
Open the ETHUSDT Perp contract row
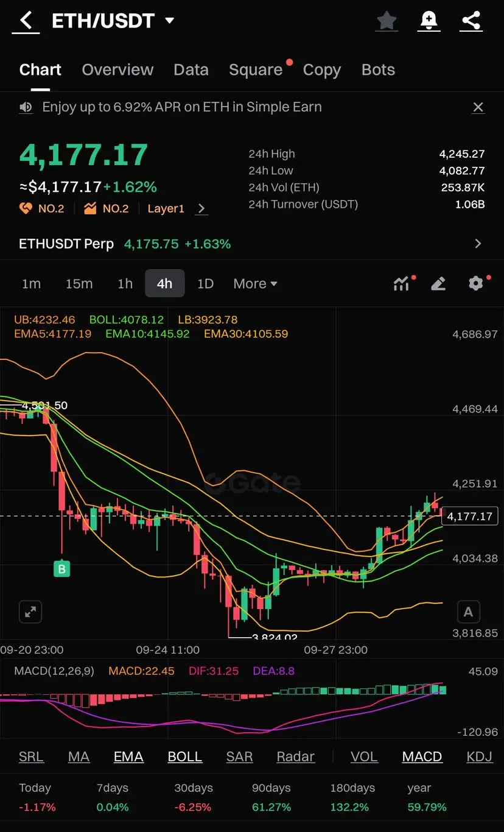click(x=251, y=244)
